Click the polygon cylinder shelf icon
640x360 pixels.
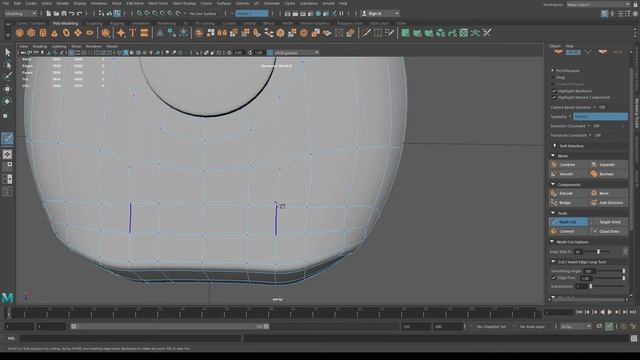[43, 33]
